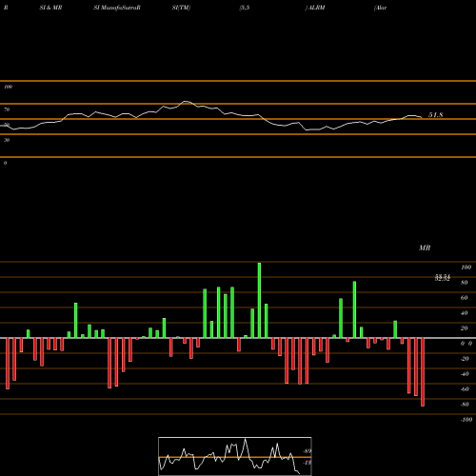Click the '-18' value in mini chart
This screenshot has width=476, height=476.
tap(307, 463)
